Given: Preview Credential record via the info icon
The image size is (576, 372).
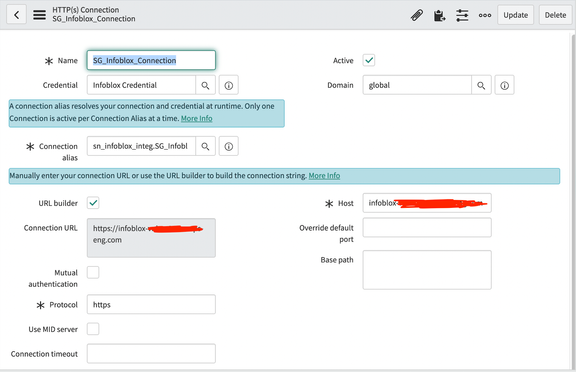Looking at the screenshot, I should point(228,85).
